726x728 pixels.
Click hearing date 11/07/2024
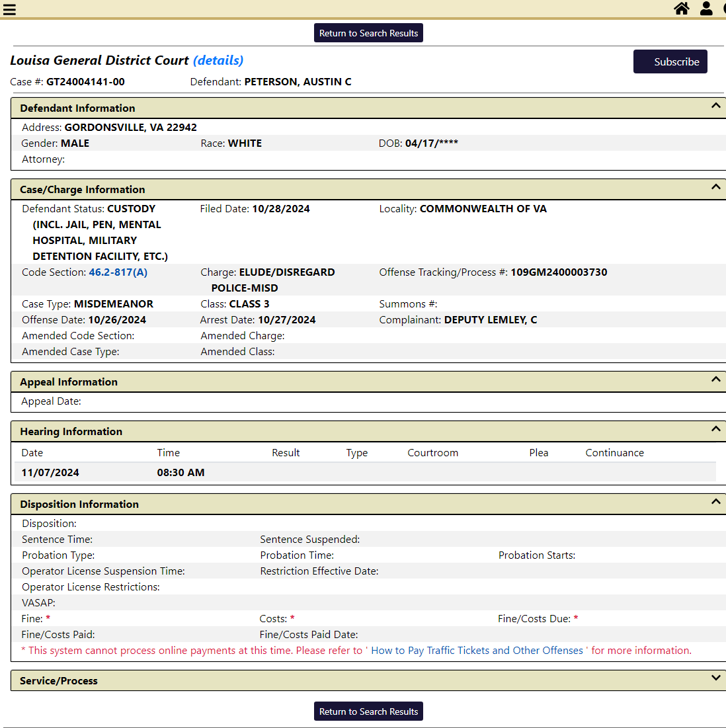(50, 473)
